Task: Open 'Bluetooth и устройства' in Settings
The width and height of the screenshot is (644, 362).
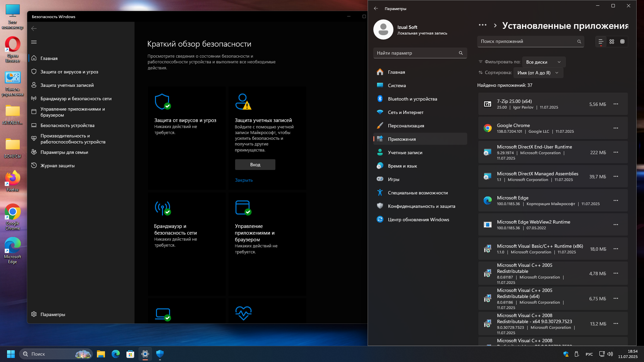Action: (x=420, y=99)
